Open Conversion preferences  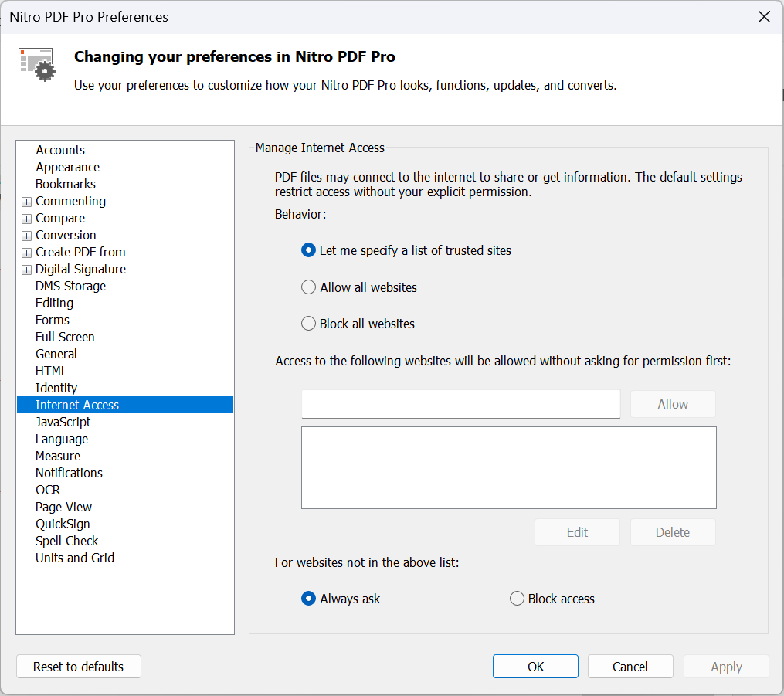[66, 235]
